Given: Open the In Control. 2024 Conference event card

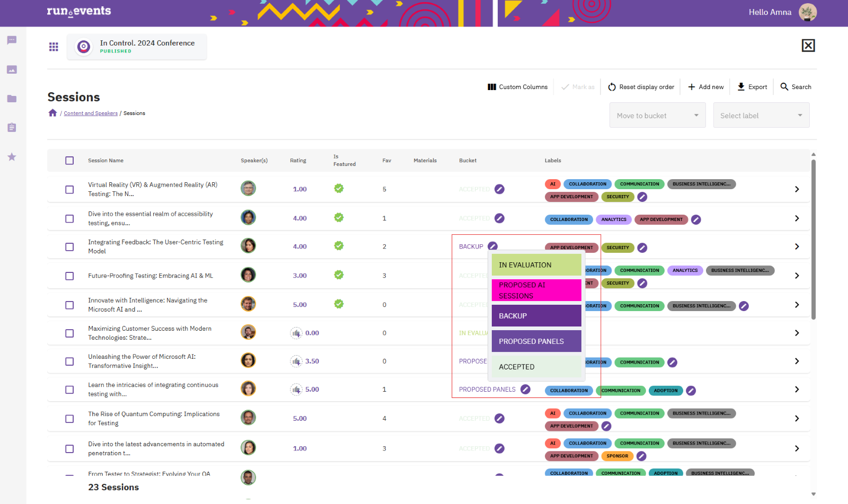Looking at the screenshot, I should tap(137, 47).
